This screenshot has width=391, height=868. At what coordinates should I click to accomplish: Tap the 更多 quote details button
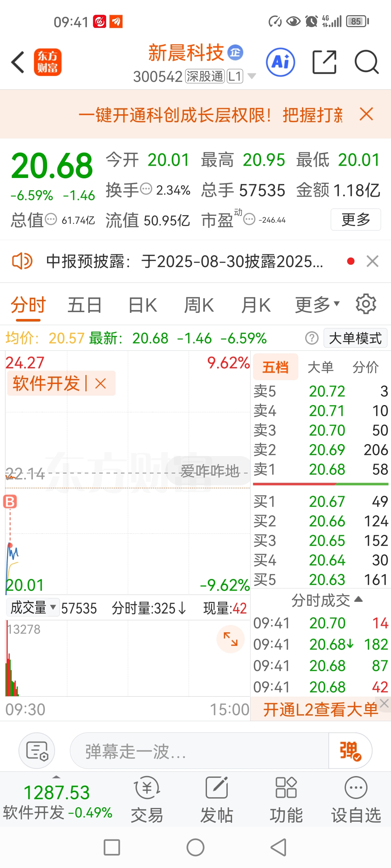tap(356, 219)
